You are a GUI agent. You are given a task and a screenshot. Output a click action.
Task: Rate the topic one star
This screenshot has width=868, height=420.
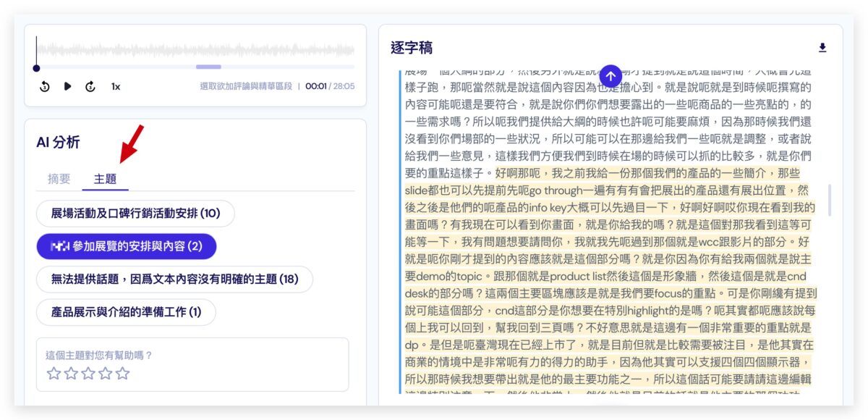[x=54, y=374]
